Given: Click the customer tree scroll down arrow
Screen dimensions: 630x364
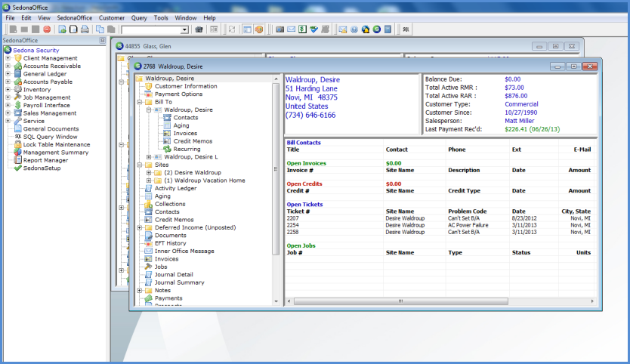Looking at the screenshot, I should [276, 301].
